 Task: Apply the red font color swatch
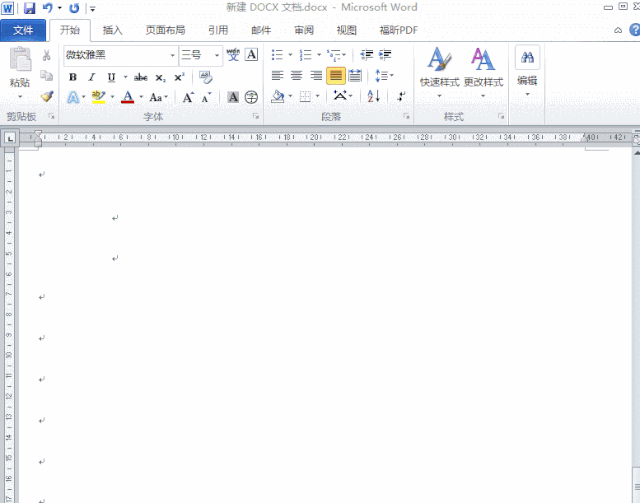(128, 97)
